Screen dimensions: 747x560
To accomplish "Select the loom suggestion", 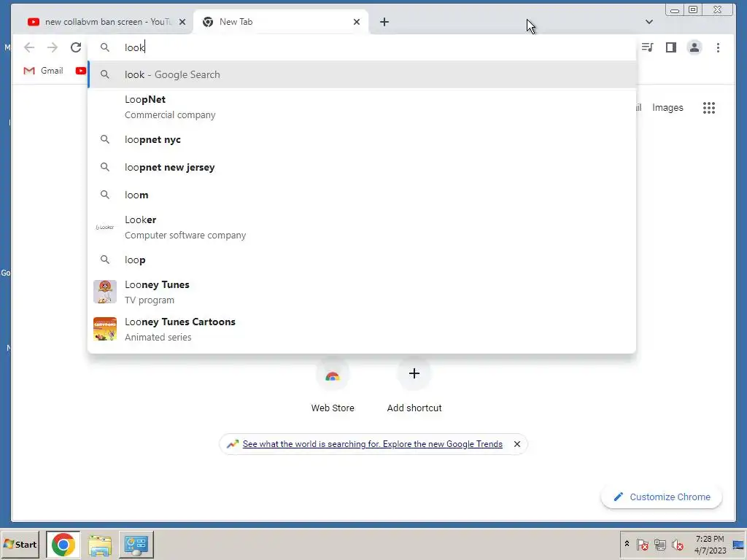I will coord(362,195).
